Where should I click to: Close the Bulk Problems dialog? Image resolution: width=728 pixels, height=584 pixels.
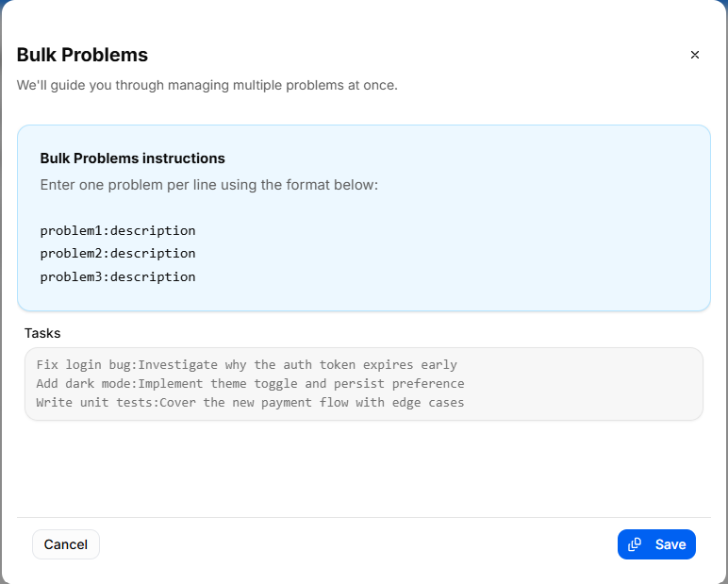point(695,55)
